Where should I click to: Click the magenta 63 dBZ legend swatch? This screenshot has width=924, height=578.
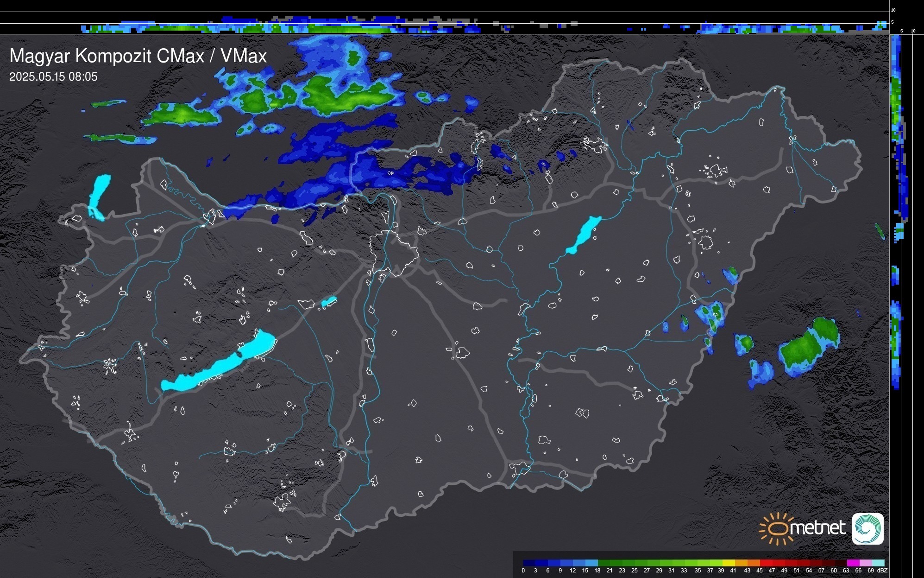tap(853, 563)
